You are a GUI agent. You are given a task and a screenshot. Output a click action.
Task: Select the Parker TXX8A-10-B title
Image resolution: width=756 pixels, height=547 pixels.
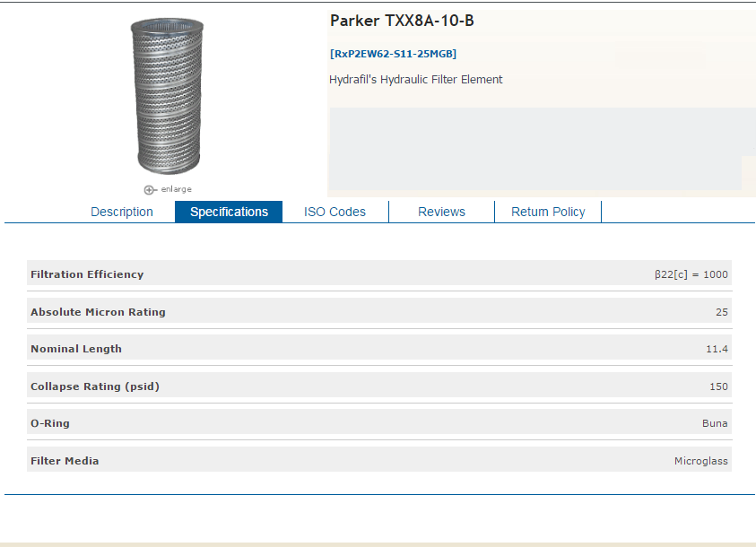402,21
